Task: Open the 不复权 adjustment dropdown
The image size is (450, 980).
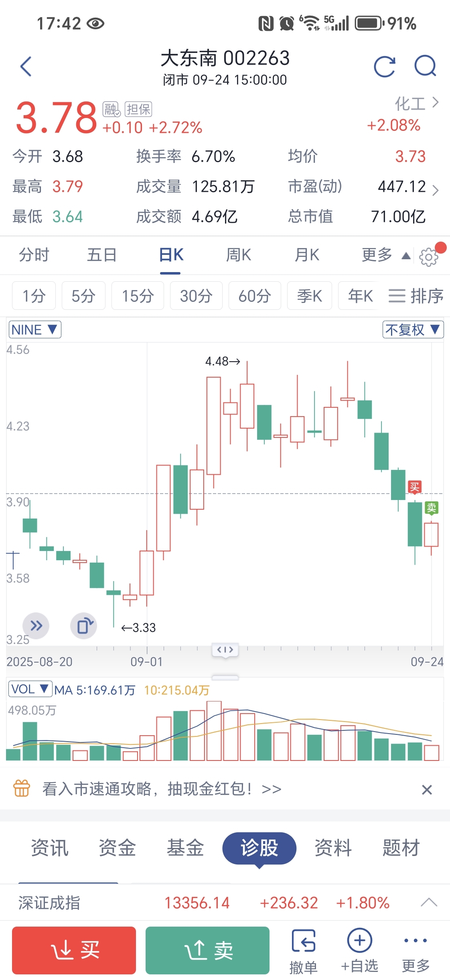Action: 413,329
